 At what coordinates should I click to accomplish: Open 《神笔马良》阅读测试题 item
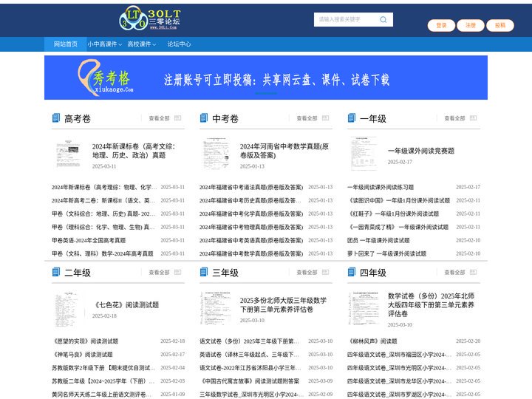[82, 354]
